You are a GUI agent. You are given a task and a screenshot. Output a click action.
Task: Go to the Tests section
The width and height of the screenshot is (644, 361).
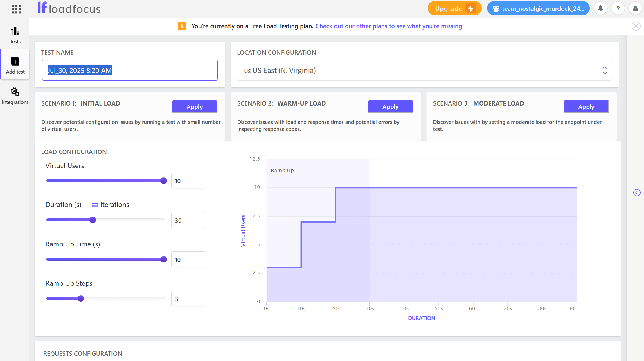click(15, 35)
